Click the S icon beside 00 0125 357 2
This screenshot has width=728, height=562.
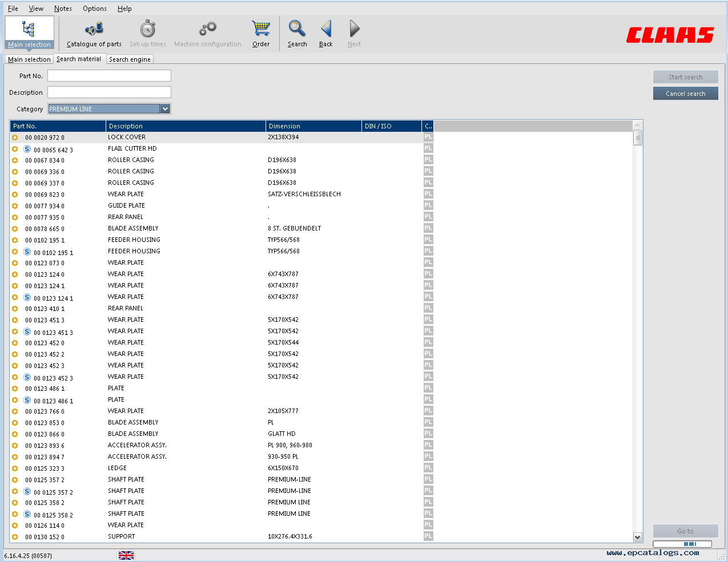27,491
